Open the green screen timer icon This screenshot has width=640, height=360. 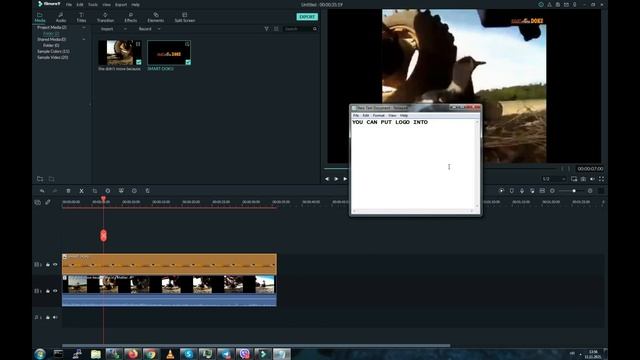pyautogui.click(x=134, y=191)
